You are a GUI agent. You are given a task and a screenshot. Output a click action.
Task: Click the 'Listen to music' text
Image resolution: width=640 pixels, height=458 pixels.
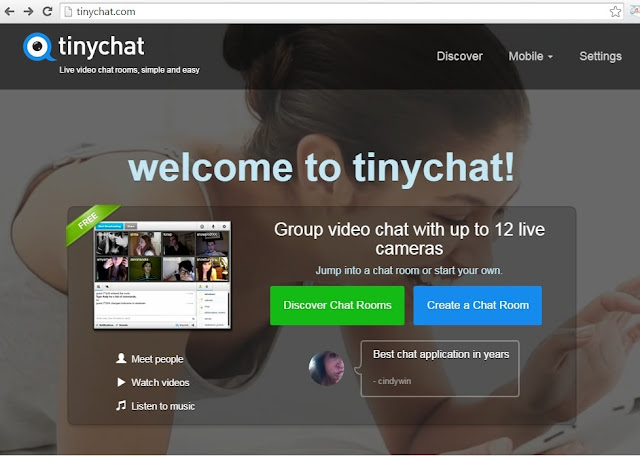pyautogui.click(x=163, y=406)
